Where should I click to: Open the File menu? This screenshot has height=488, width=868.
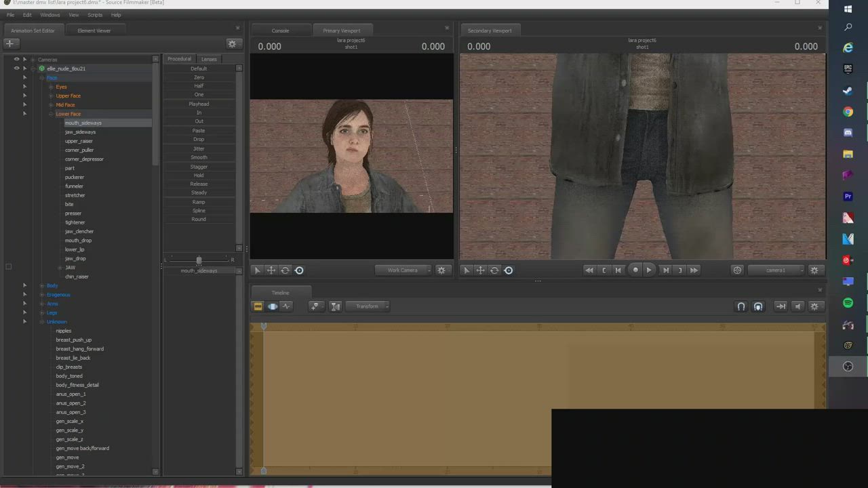click(10, 15)
